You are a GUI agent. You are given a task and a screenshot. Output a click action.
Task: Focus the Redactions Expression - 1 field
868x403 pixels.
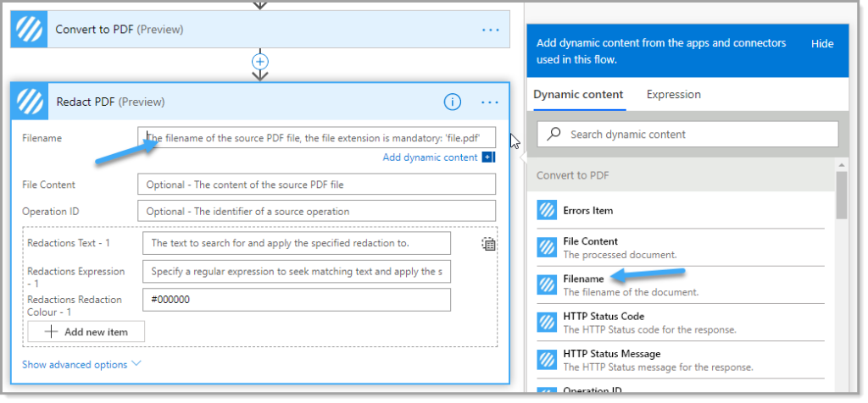[297, 272]
